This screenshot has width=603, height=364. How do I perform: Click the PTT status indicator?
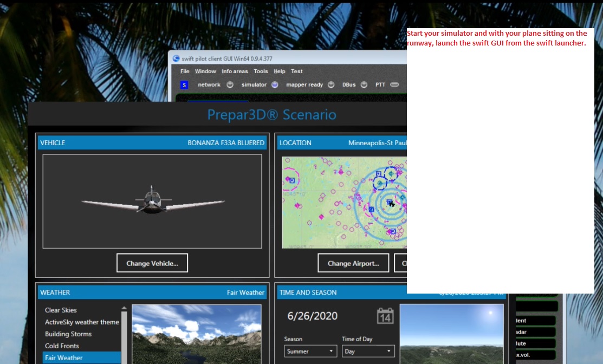pyautogui.click(x=394, y=84)
